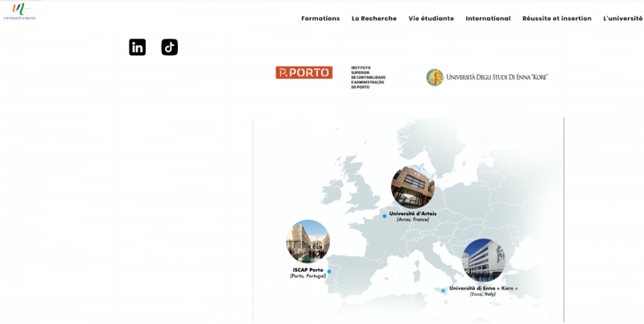Click the LinkedIn icon
Viewport: 644px width, 324px height.
[x=138, y=48]
